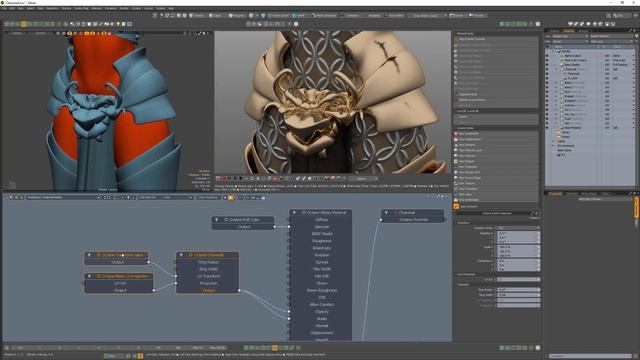The image size is (640, 360).
Task: Expand the Render item in Shader Tree
Action: click(x=554, y=51)
